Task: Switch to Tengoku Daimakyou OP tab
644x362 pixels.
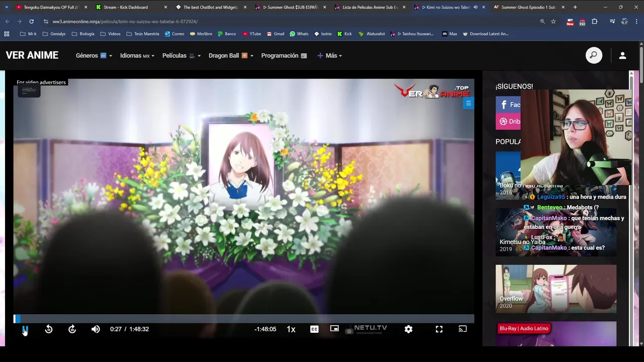Action: [51, 7]
